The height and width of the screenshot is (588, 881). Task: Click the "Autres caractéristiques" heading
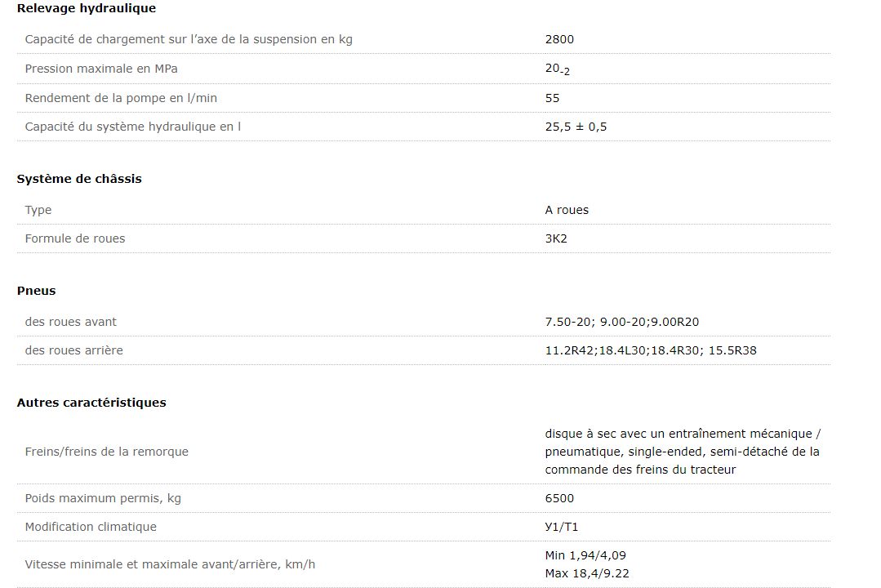coord(91,403)
